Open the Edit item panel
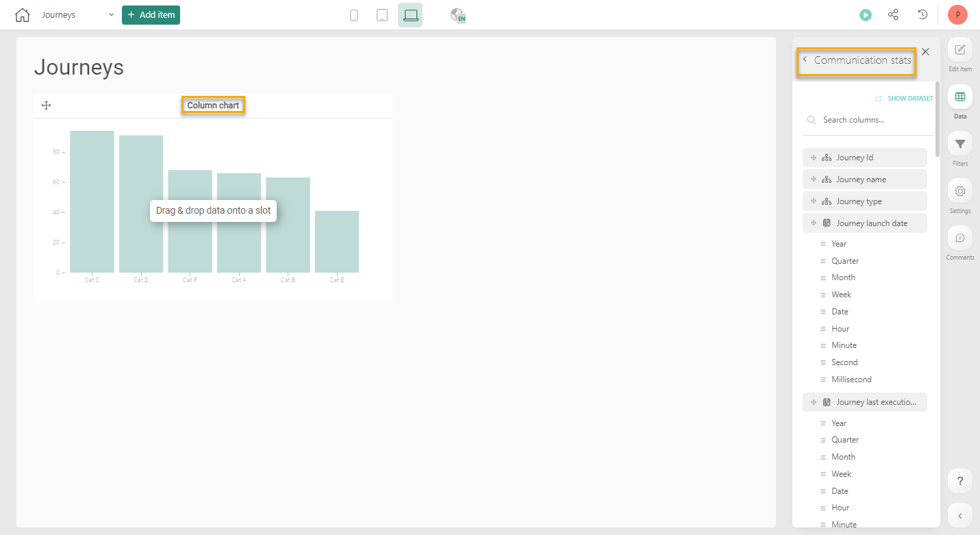The image size is (980, 535). (959, 55)
